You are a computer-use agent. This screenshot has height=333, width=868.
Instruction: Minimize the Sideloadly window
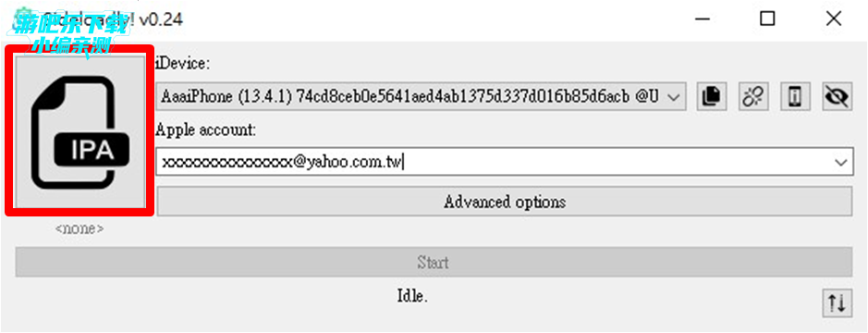[x=703, y=19]
